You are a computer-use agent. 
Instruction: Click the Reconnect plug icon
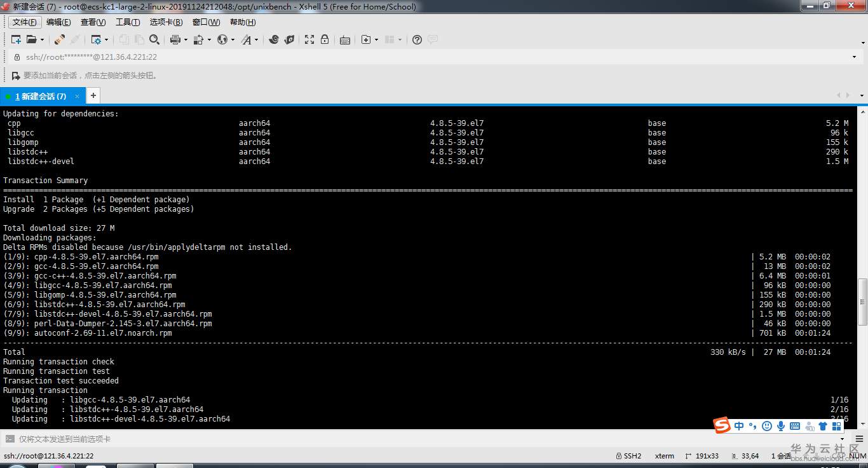click(x=59, y=39)
